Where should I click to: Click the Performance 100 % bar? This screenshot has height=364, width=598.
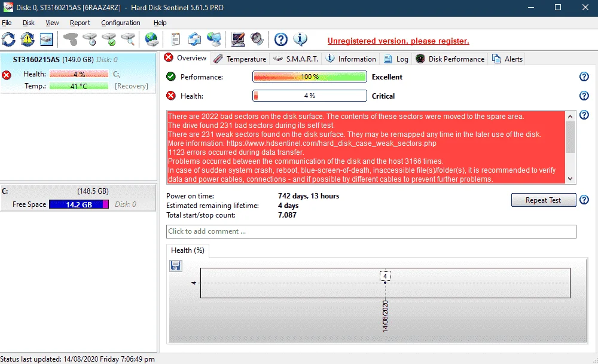[x=310, y=77]
